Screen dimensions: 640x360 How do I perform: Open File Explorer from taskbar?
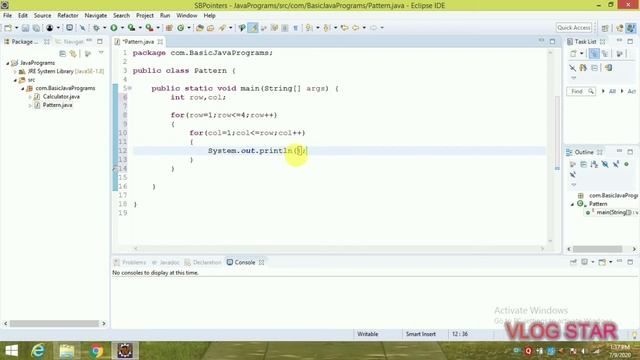(67, 351)
